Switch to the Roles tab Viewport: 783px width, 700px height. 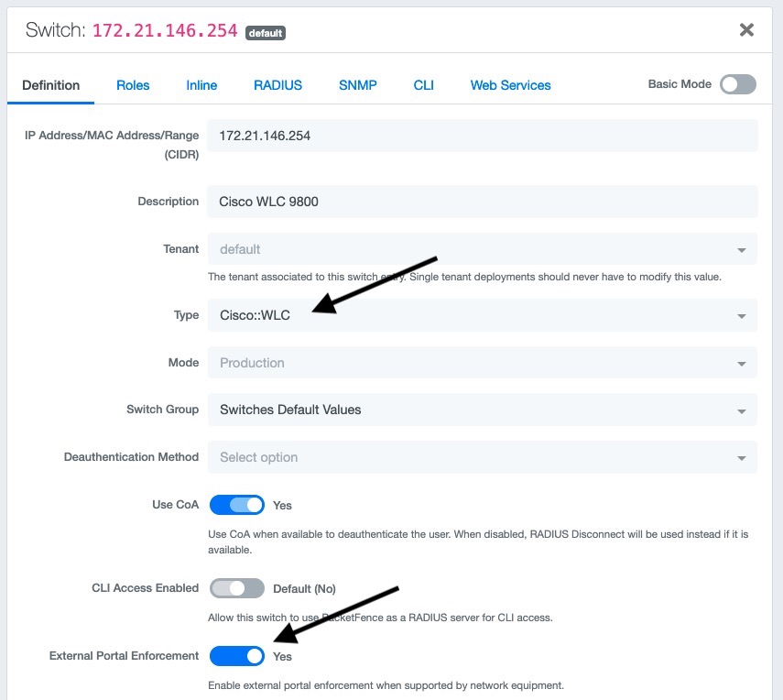tap(133, 85)
